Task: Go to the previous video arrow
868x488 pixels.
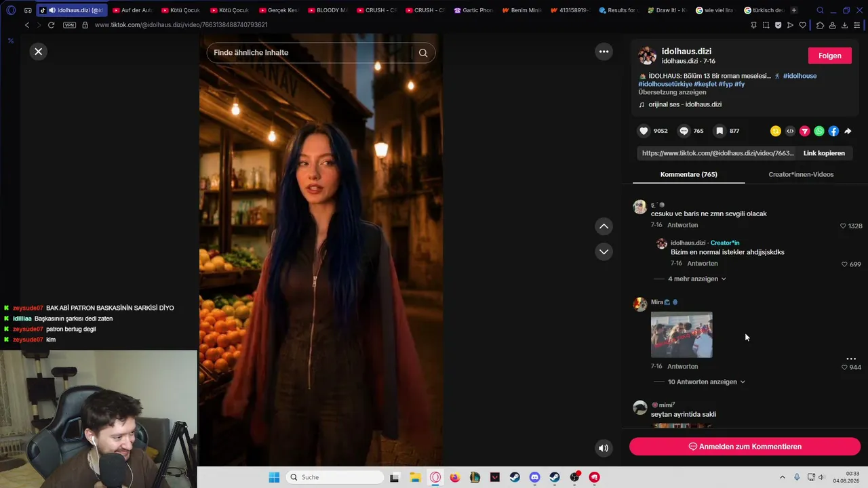Action: [604, 226]
